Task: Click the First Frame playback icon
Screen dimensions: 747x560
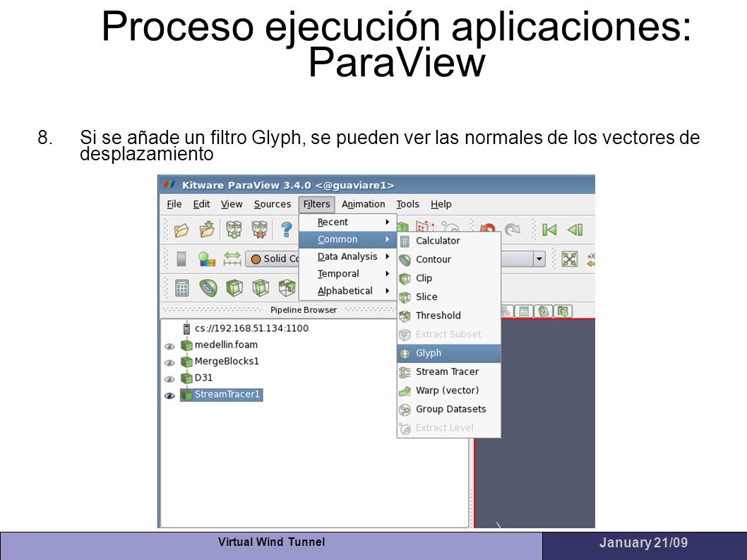Action: click(x=549, y=230)
